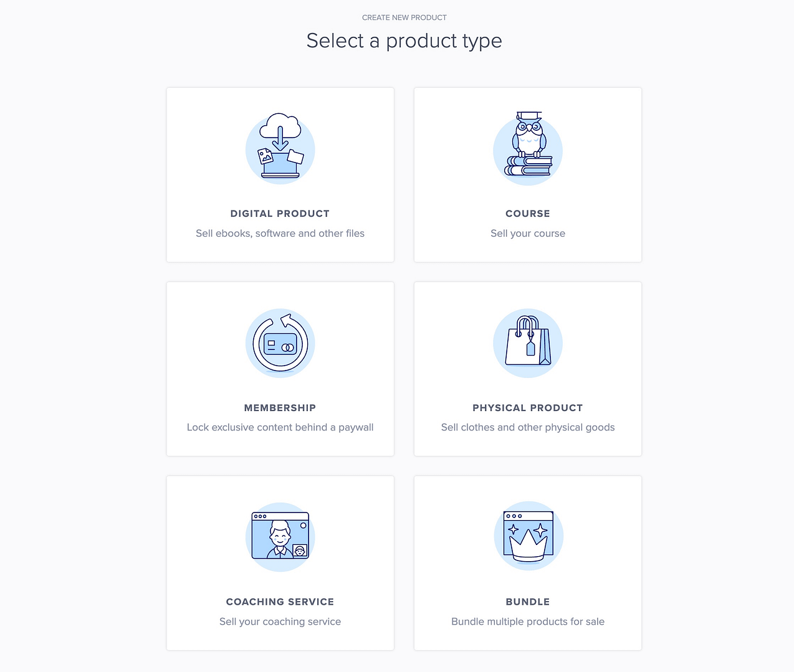Click the owl on books icon for Course
This screenshot has width=794, height=672.
pyautogui.click(x=528, y=148)
